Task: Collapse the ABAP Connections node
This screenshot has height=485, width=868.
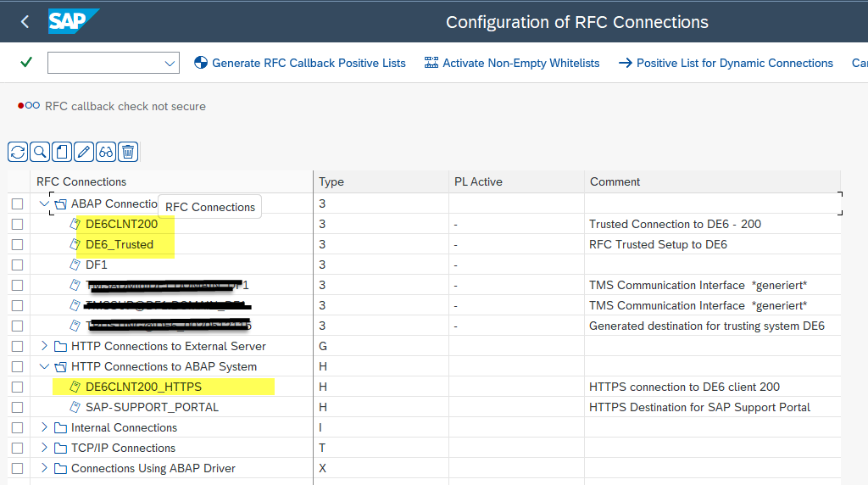Action: coord(44,203)
